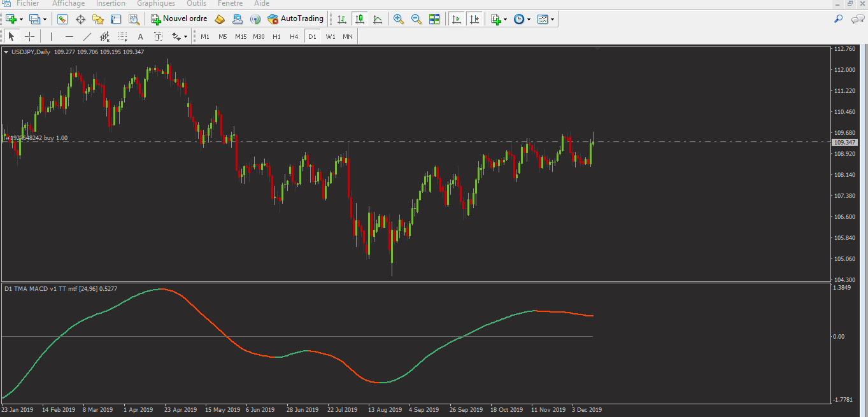Click the Nouvel ordre button
Image resolution: width=868 pixels, height=417 pixels.
coord(179,19)
